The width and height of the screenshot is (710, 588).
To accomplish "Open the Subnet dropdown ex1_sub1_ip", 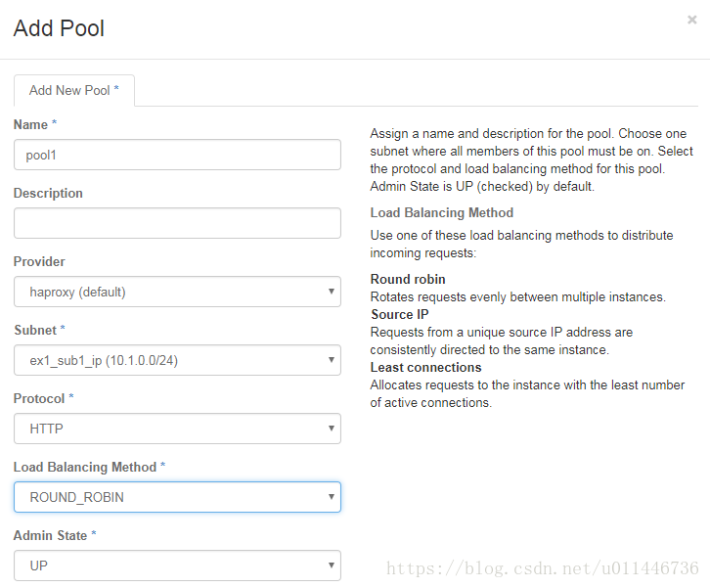I will (x=177, y=360).
